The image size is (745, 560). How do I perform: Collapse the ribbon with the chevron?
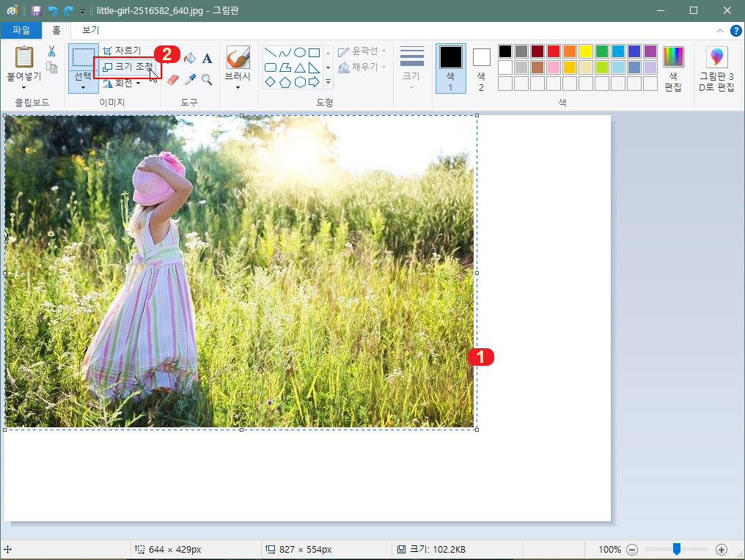click(720, 31)
